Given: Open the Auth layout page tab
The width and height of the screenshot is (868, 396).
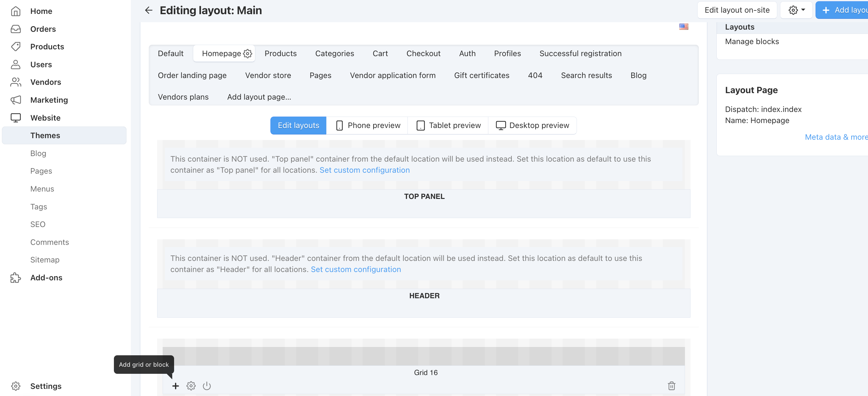Looking at the screenshot, I should click(467, 54).
